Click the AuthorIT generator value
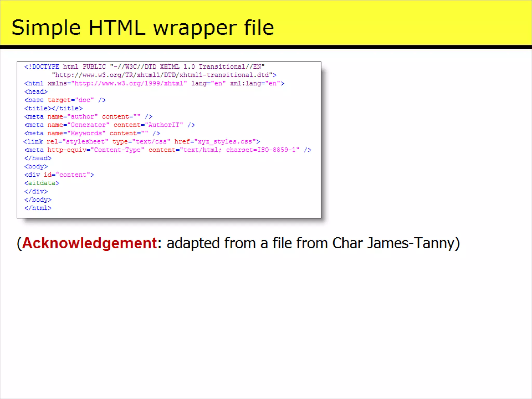The width and height of the screenshot is (532, 399). point(164,125)
